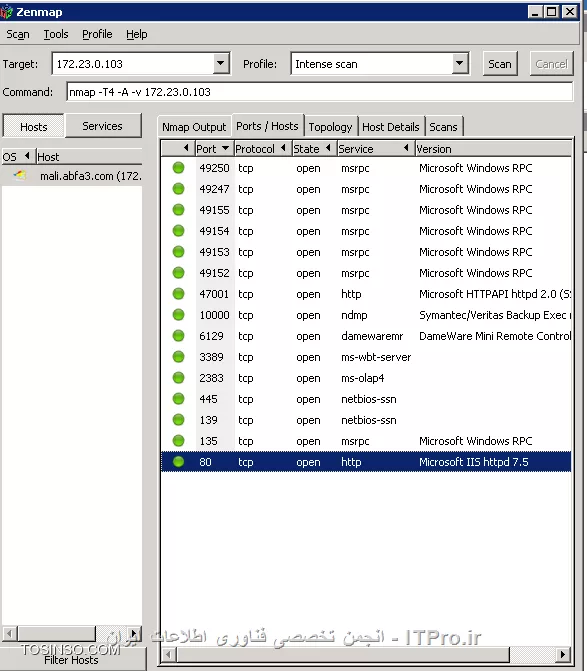Viewport: 587px width, 671px height.
Task: Open the Tools menu
Action: [56, 34]
